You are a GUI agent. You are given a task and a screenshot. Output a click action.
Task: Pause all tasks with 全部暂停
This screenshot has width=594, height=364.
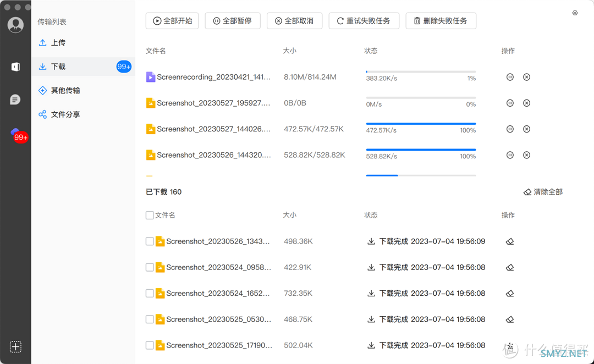point(233,21)
